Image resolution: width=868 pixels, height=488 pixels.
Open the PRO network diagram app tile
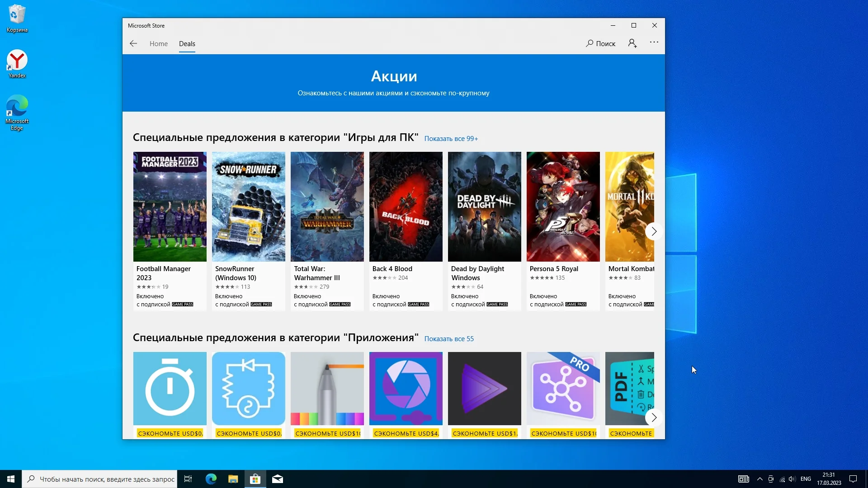point(563,389)
